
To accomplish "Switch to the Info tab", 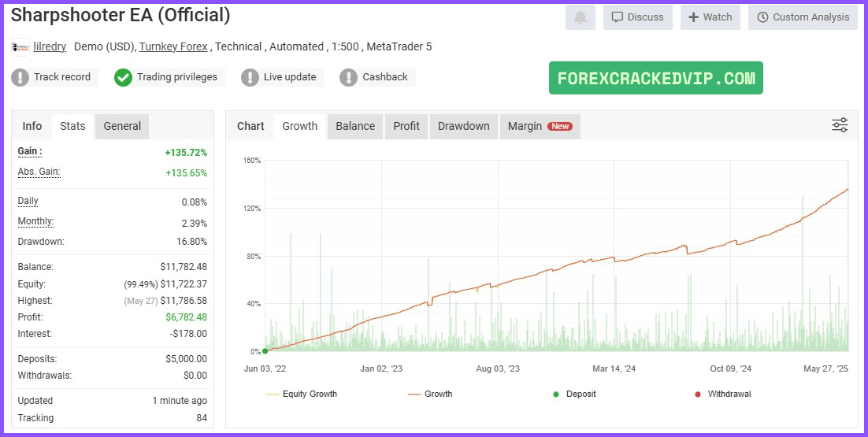I will click(x=32, y=126).
